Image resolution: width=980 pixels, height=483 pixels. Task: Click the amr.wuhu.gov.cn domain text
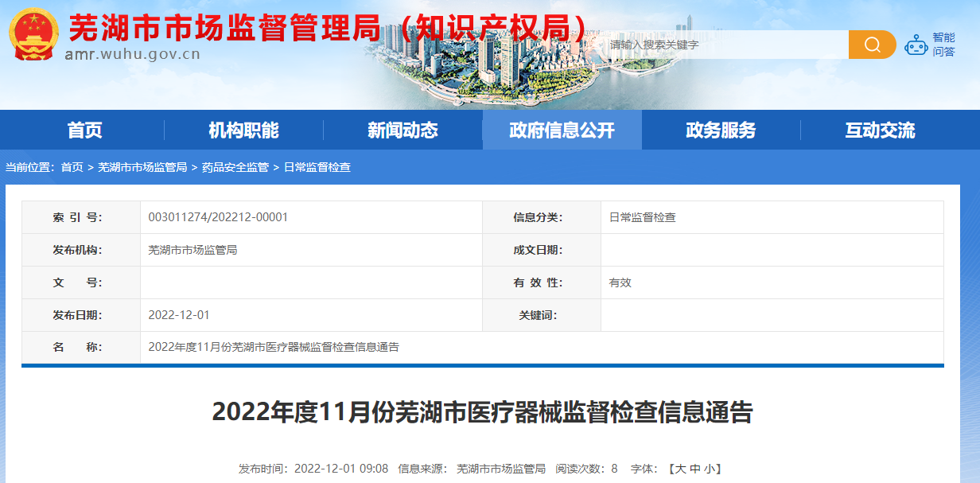(x=132, y=55)
